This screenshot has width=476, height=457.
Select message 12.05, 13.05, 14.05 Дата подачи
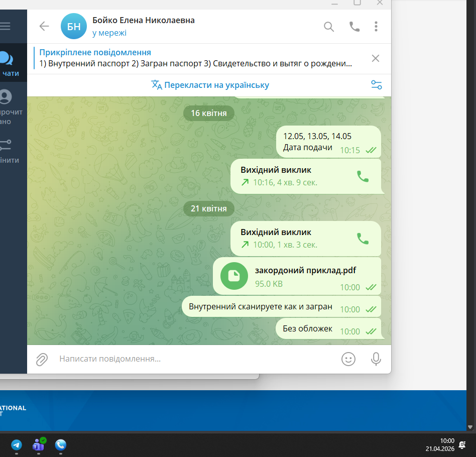(328, 142)
